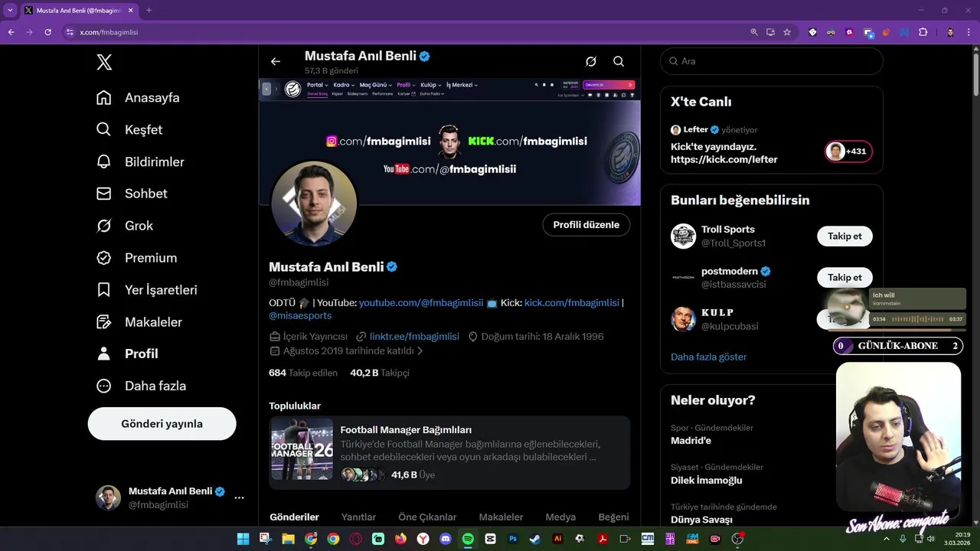980x551 pixels.
Task: Open the Chrome extensions puzzle icon
Action: coord(923,32)
